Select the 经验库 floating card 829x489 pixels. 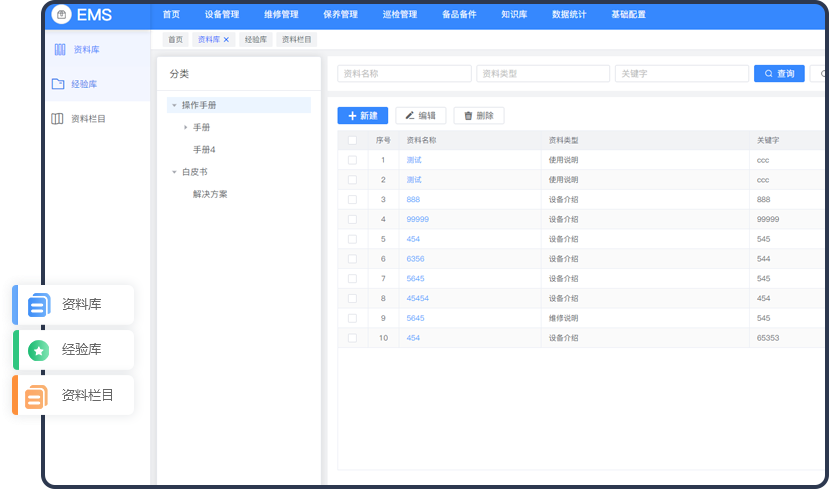click(73, 350)
